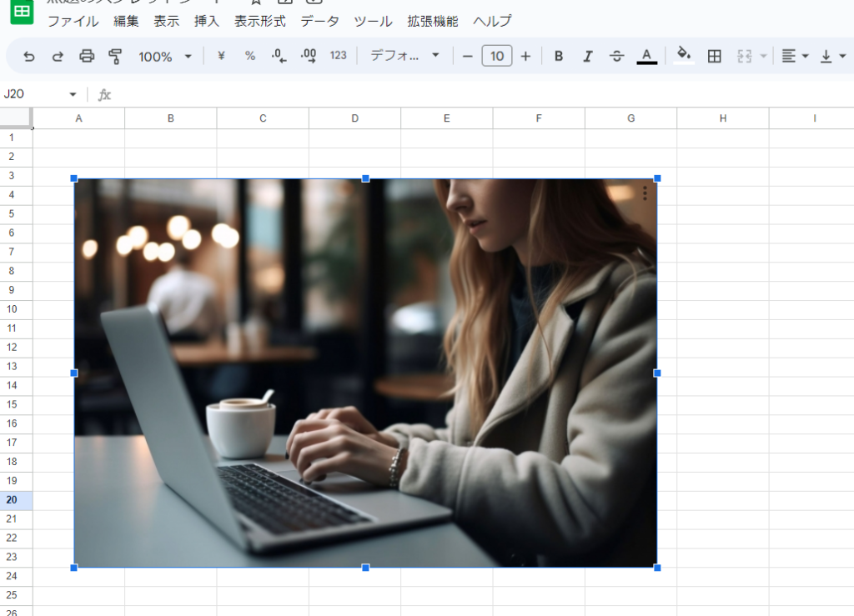854x616 pixels.
Task: Select the paint format roller icon
Action: [115, 56]
